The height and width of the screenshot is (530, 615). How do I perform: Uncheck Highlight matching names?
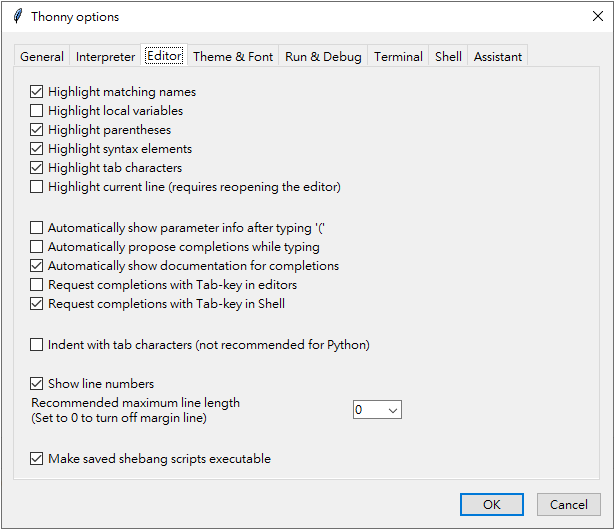(36, 92)
